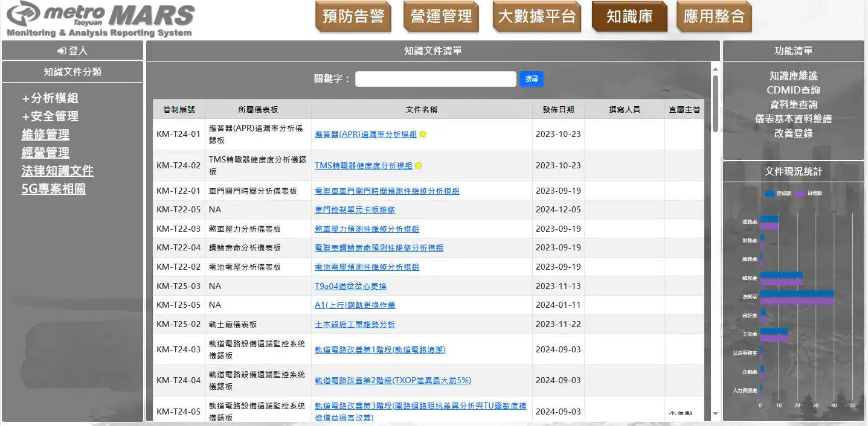Open 改善登錄 function
This screenshot has width=868, height=426.
click(793, 133)
